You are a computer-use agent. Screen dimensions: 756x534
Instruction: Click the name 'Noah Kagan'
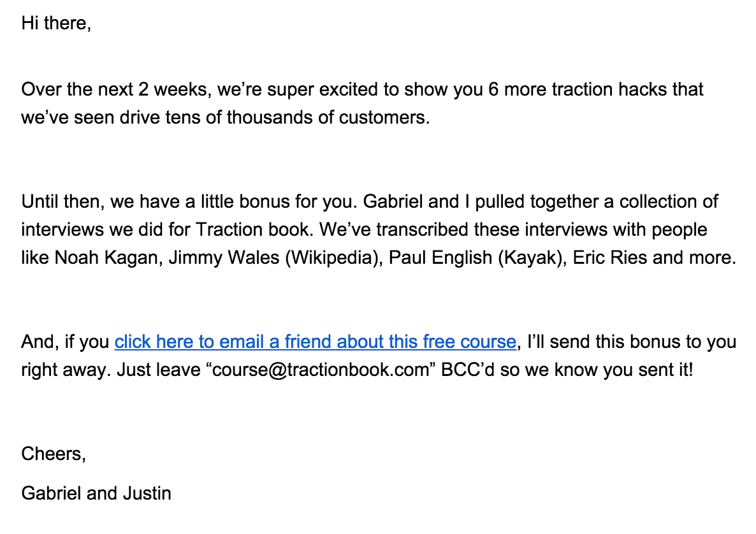pos(106,258)
